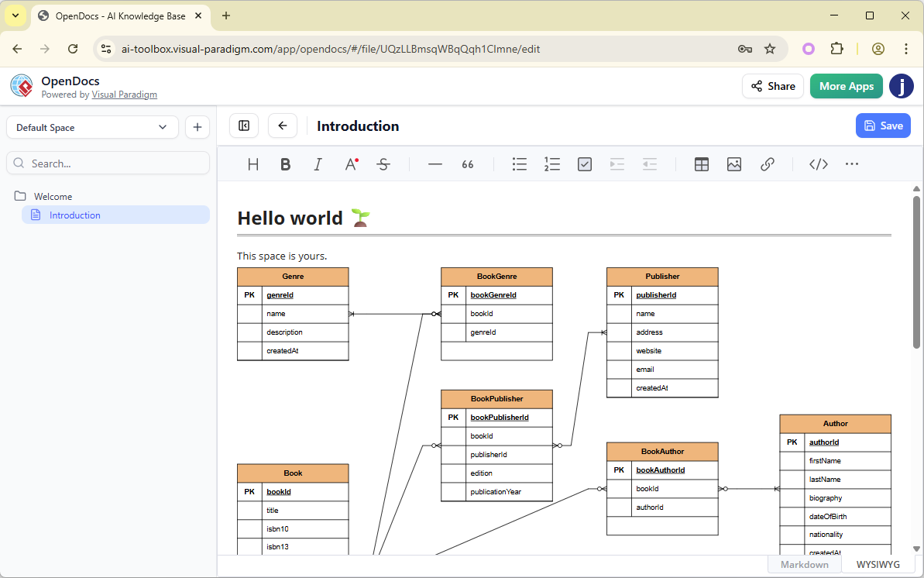Toggle bold formatting in the toolbar

[285, 163]
